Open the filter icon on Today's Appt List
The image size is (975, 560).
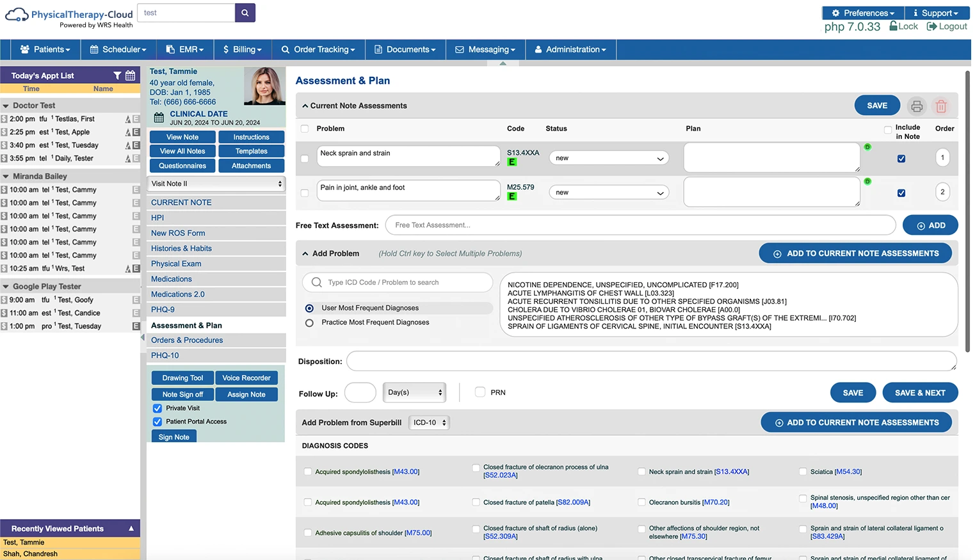[x=117, y=75]
